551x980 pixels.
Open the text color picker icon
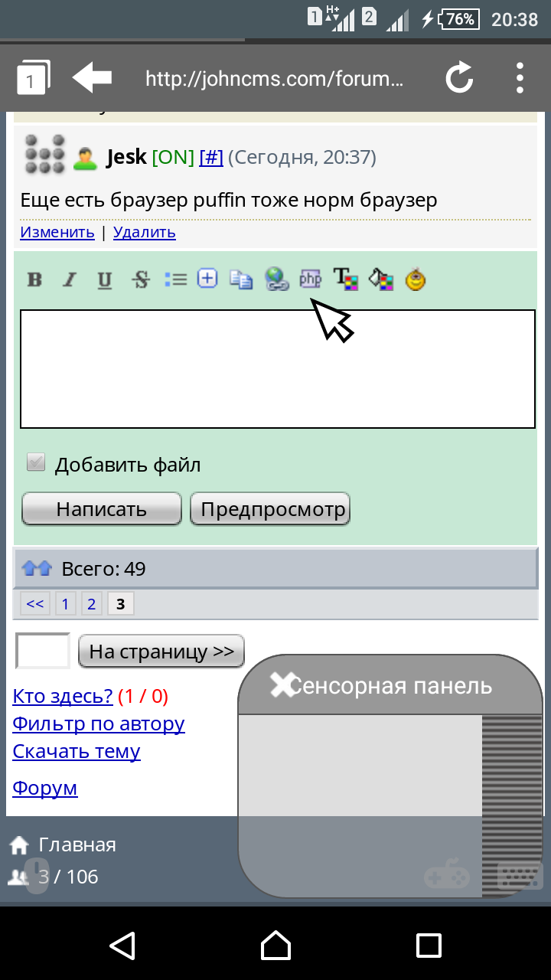click(345, 279)
